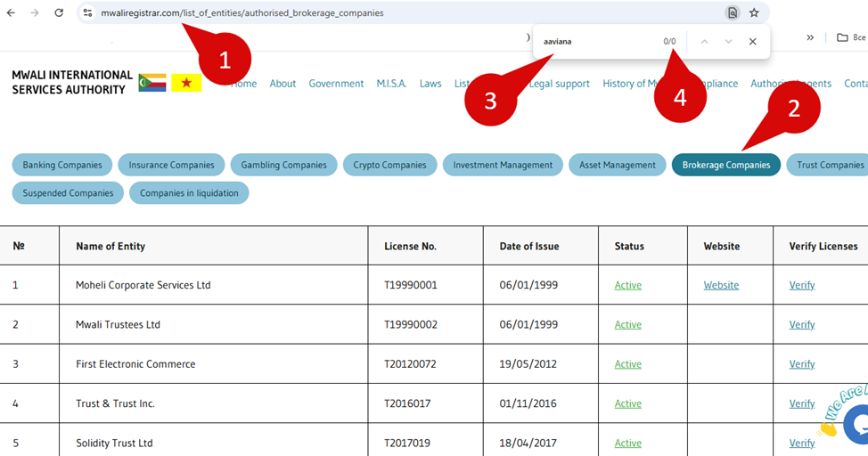Image resolution: width=868 pixels, height=456 pixels.
Task: Click Active status for Moheli Corporate Services
Action: pos(627,285)
